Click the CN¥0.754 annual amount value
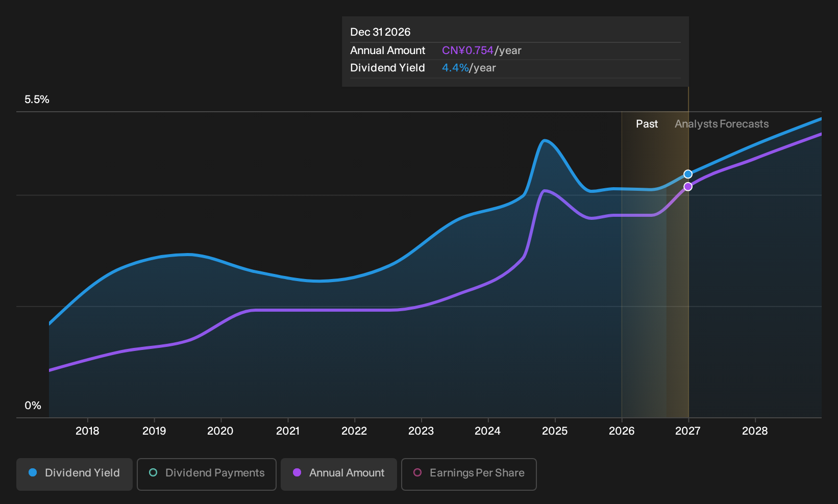838x504 pixels. pyautogui.click(x=467, y=51)
